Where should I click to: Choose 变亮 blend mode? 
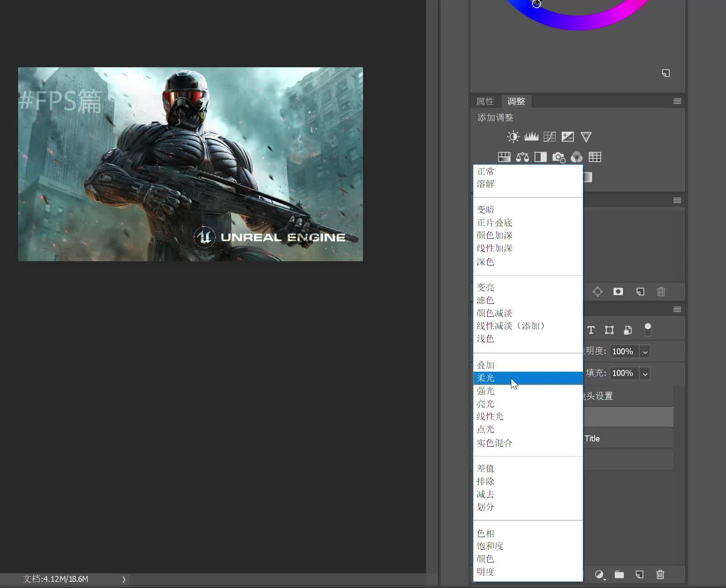point(528,288)
